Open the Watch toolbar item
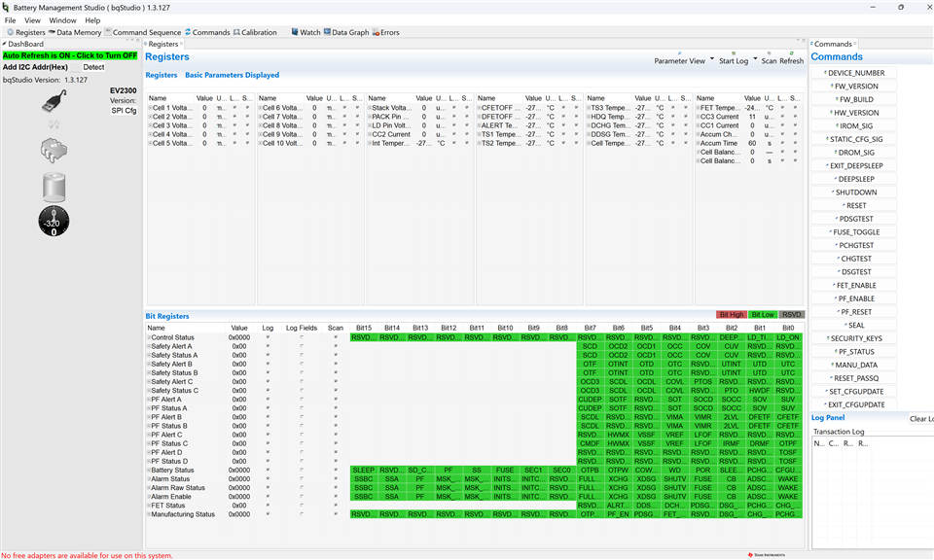The height and width of the screenshot is (560, 934). [x=305, y=32]
